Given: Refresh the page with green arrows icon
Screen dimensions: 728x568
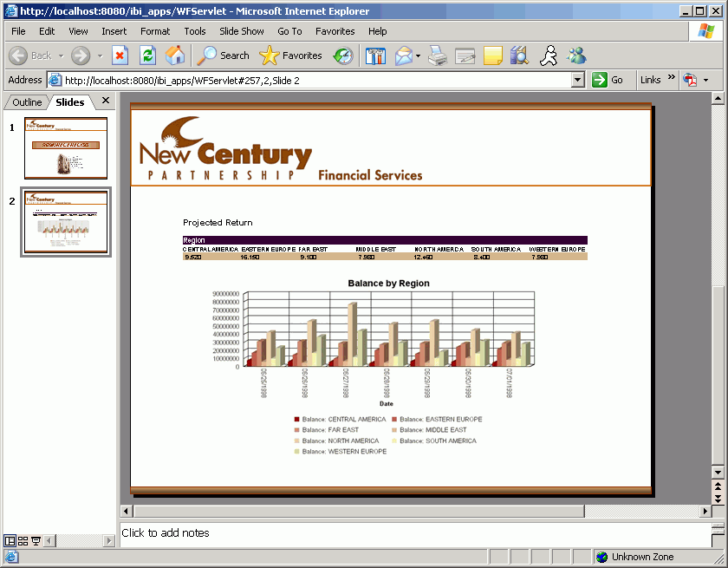Looking at the screenshot, I should click(x=147, y=55).
